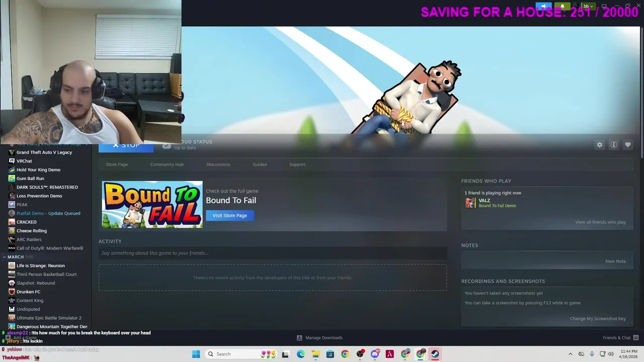This screenshot has width=644, height=362.
Task: Open the Community Hub tab
Action: pos(167,164)
